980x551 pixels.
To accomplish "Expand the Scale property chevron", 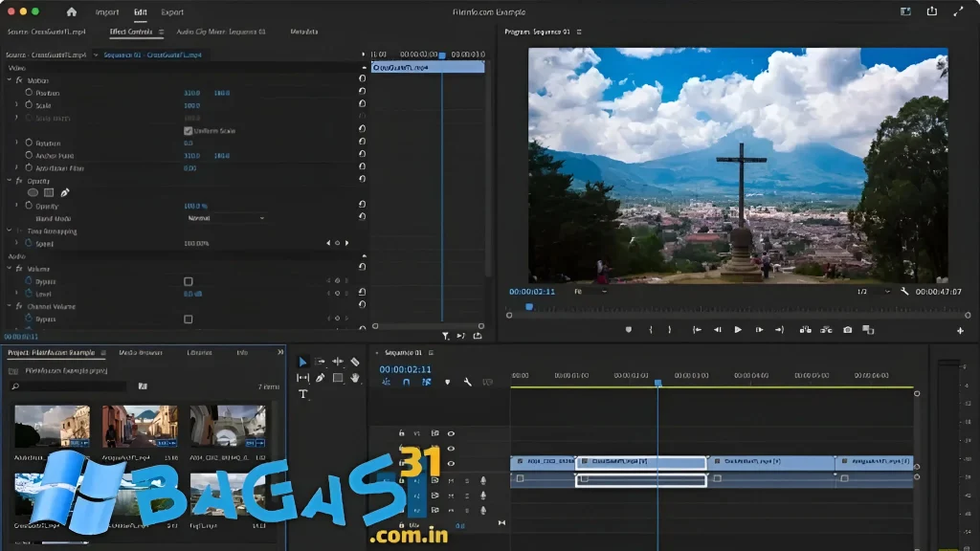I will click(x=17, y=105).
